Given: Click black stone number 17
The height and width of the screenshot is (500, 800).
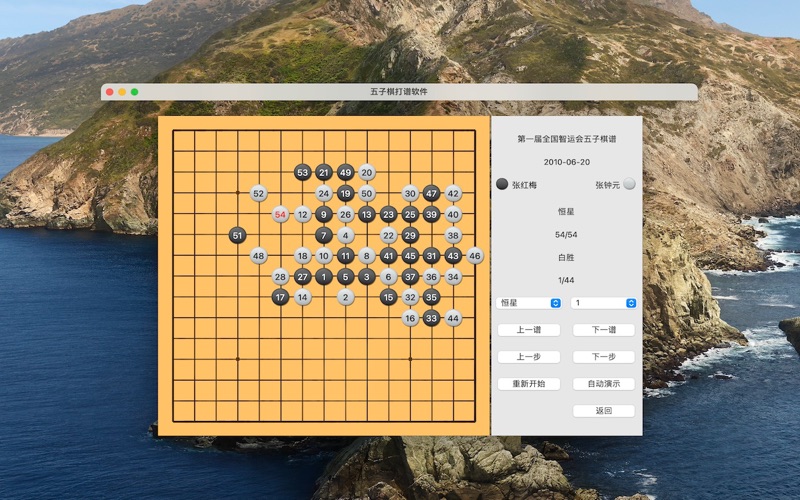Looking at the screenshot, I should tap(281, 297).
